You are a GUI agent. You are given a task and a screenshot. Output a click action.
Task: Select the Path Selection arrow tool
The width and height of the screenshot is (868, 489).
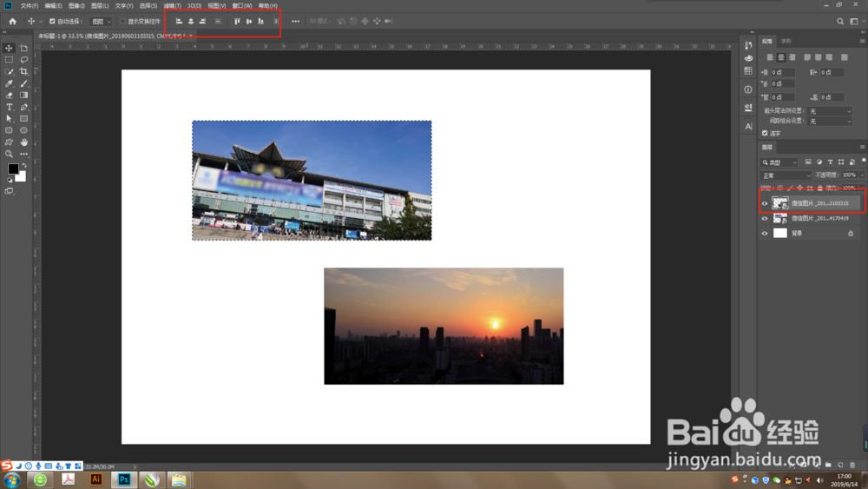coord(9,118)
